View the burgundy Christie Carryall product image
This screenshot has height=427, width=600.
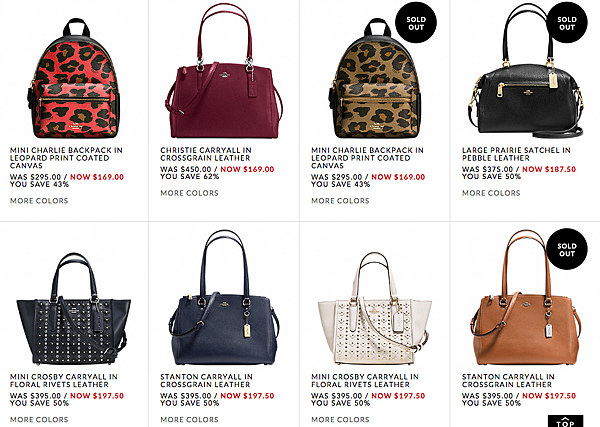225,71
